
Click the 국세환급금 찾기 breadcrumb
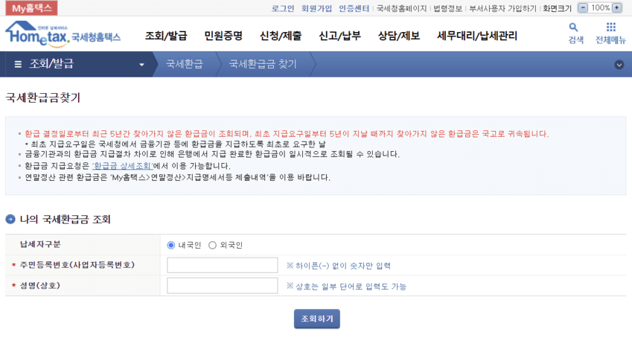[263, 64]
